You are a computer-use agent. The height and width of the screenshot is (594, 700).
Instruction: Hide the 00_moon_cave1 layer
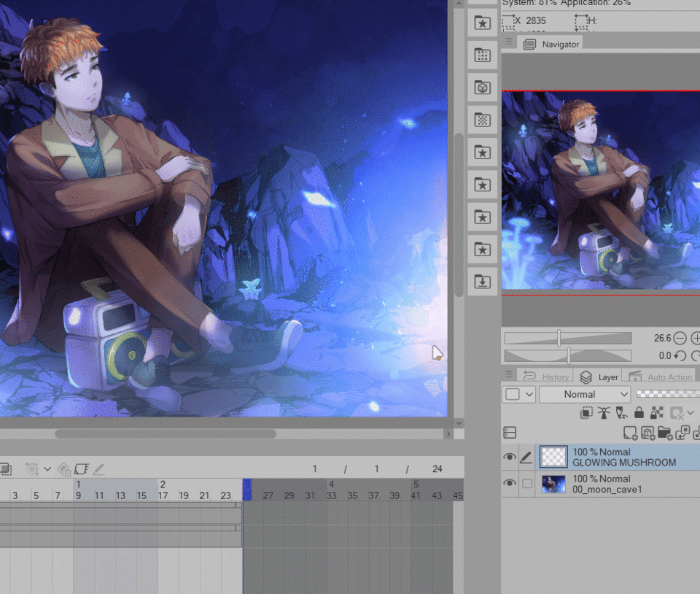[510, 483]
